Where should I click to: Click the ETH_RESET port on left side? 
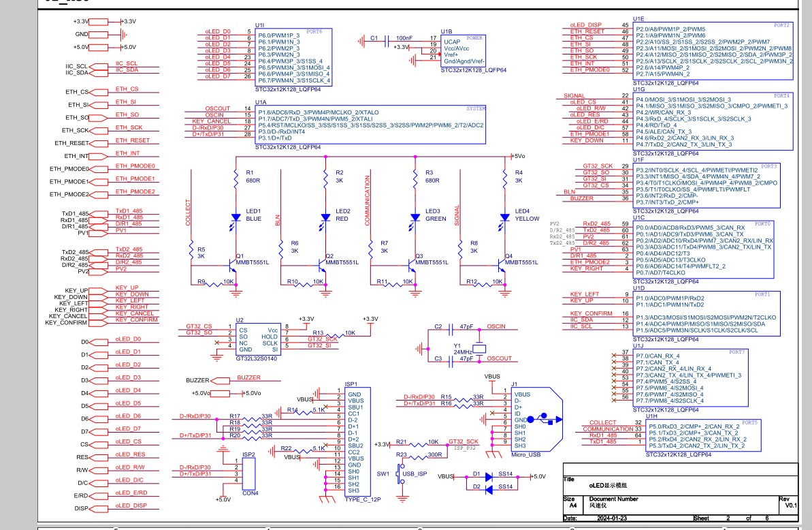click(x=99, y=144)
